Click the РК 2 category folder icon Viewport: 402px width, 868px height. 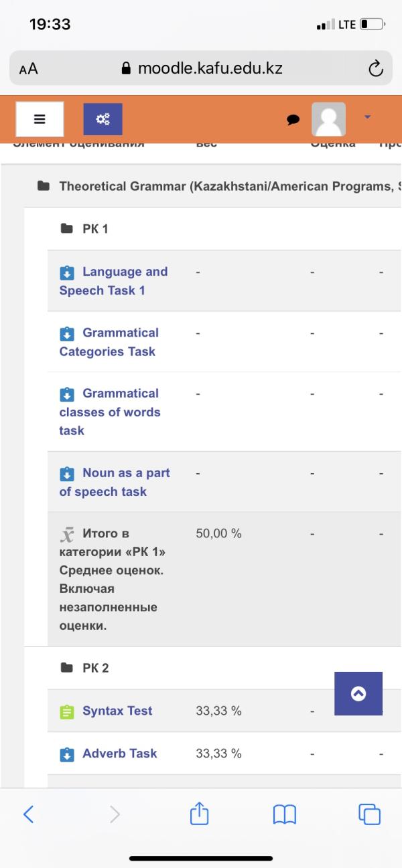coord(66,668)
